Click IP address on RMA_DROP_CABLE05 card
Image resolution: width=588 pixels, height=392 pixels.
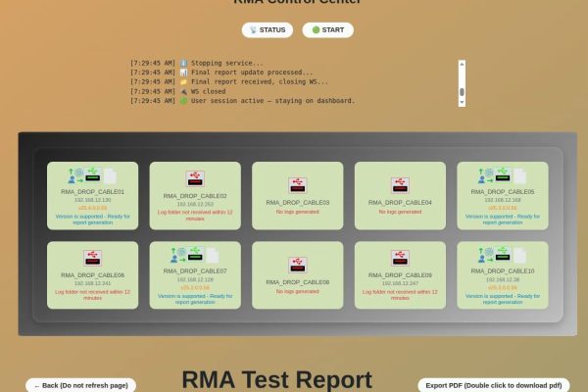pyautogui.click(x=503, y=200)
